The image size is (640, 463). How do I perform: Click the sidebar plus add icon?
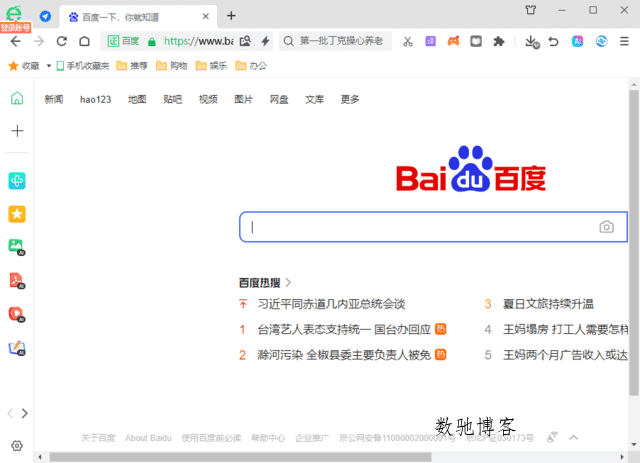click(x=17, y=131)
